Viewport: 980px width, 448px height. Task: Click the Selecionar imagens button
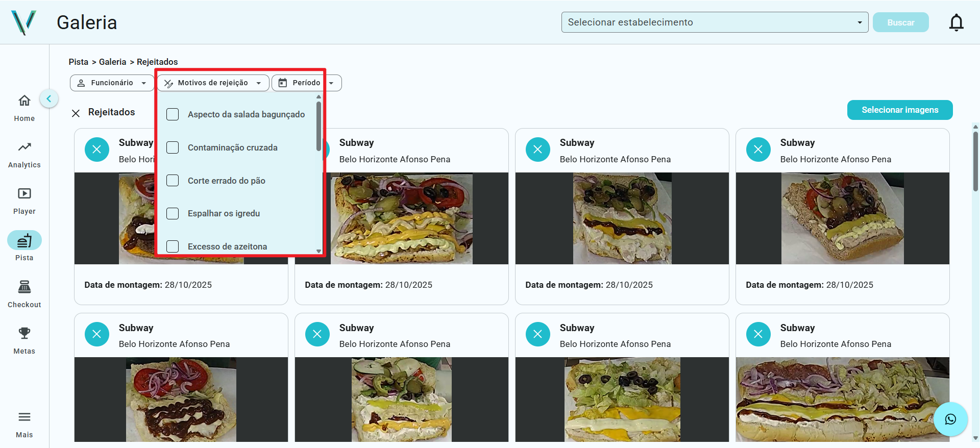tap(900, 110)
